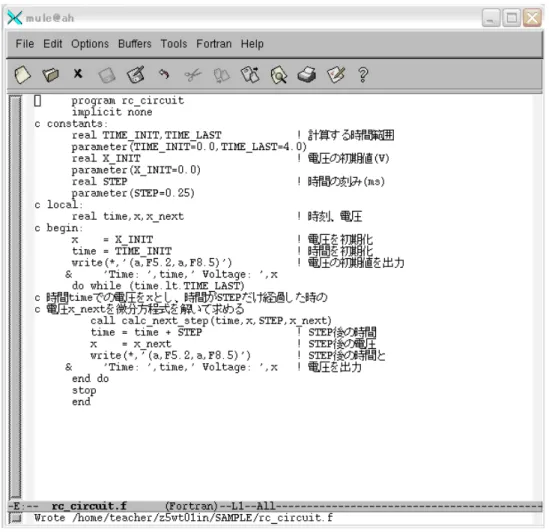Click the 'parameter(STEP=0.25)' line
Screen dimensions: 549x532
click(133, 193)
